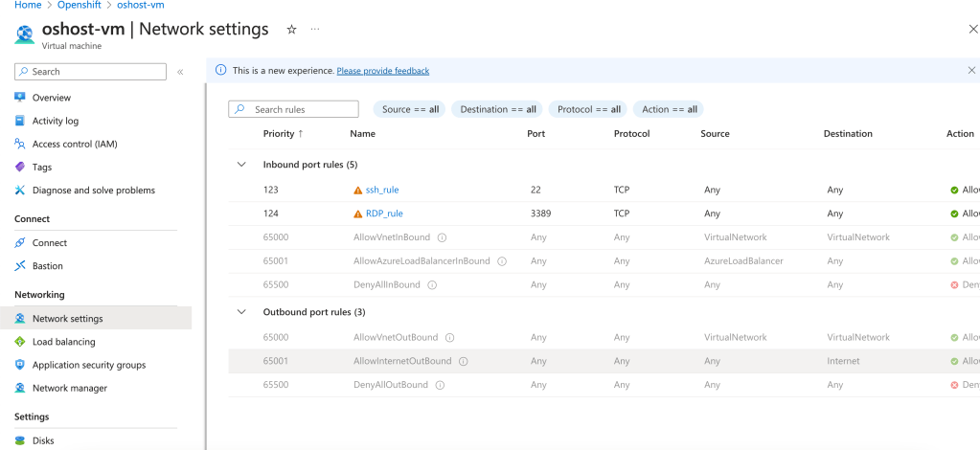
Task: Click the Protocol column header
Action: point(632,134)
